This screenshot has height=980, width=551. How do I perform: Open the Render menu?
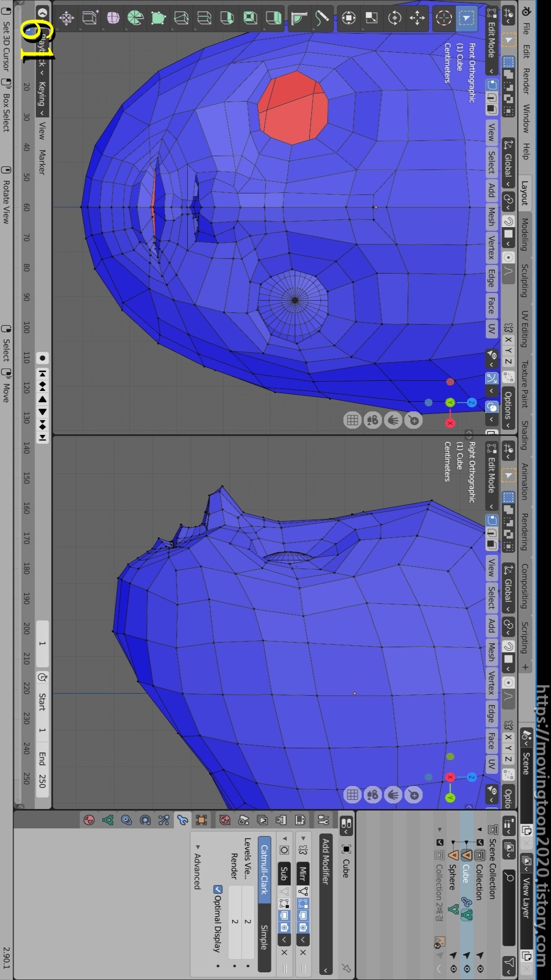526,81
